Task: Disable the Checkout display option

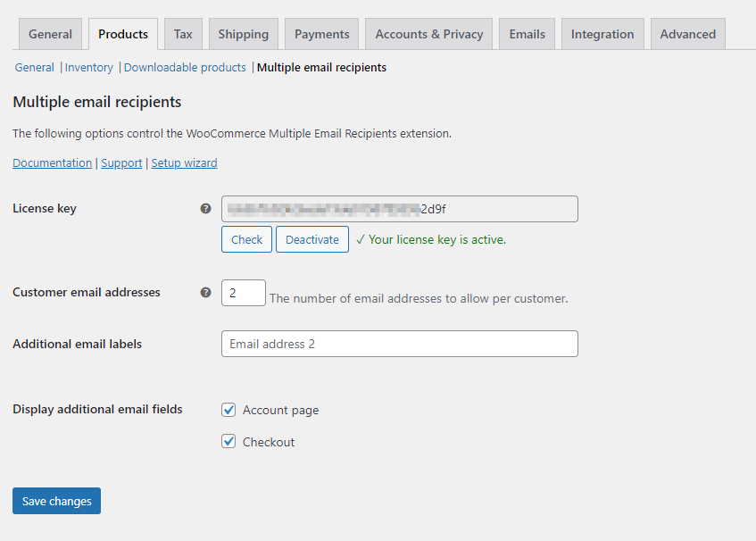Action: pos(228,441)
